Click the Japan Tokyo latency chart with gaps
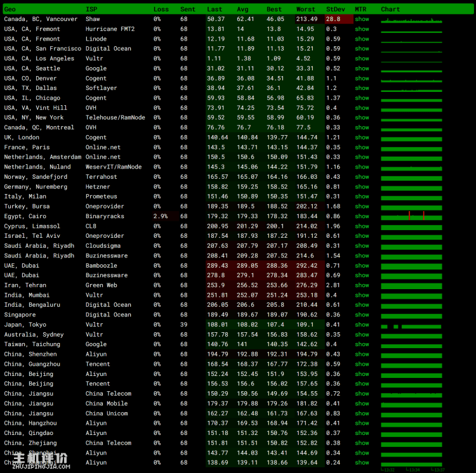476x473 pixels. pos(411,327)
